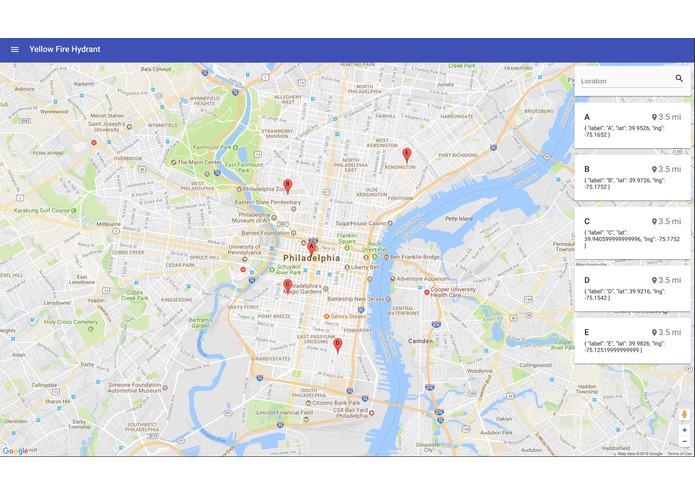Click distance pin icon on card A
Image resolution: width=695 pixels, height=494 pixels.
tap(654, 117)
